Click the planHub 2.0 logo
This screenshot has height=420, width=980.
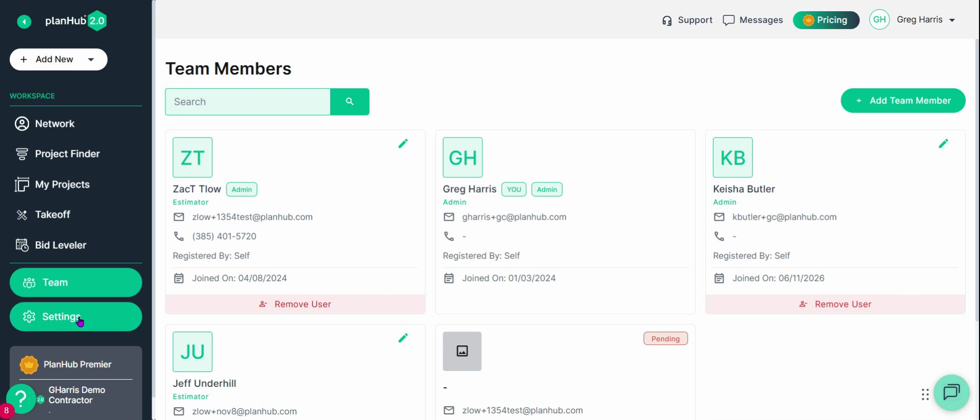click(76, 21)
